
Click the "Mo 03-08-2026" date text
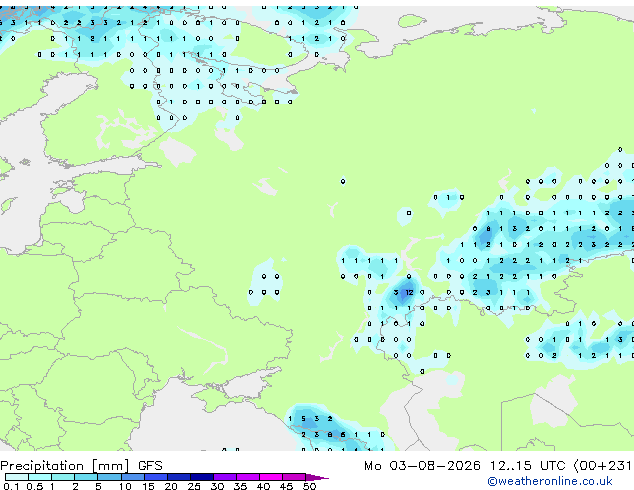(x=422, y=466)
